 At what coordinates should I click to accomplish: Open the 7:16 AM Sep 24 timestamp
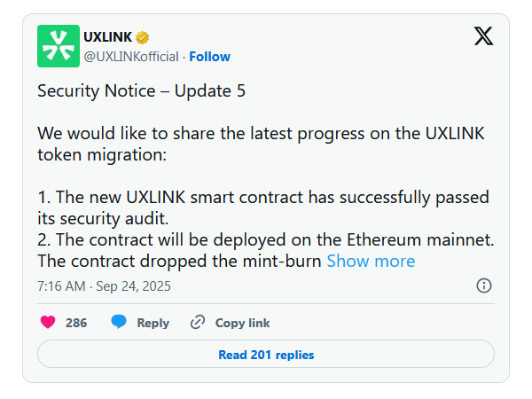click(x=104, y=286)
